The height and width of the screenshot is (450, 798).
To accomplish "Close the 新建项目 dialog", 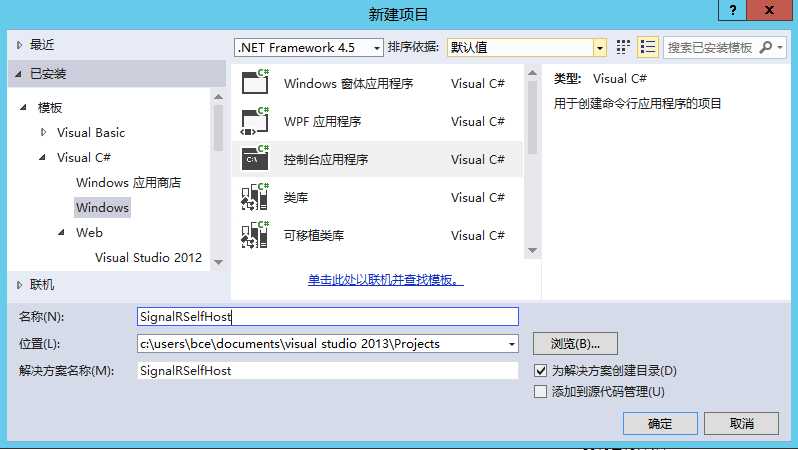I will (x=769, y=10).
